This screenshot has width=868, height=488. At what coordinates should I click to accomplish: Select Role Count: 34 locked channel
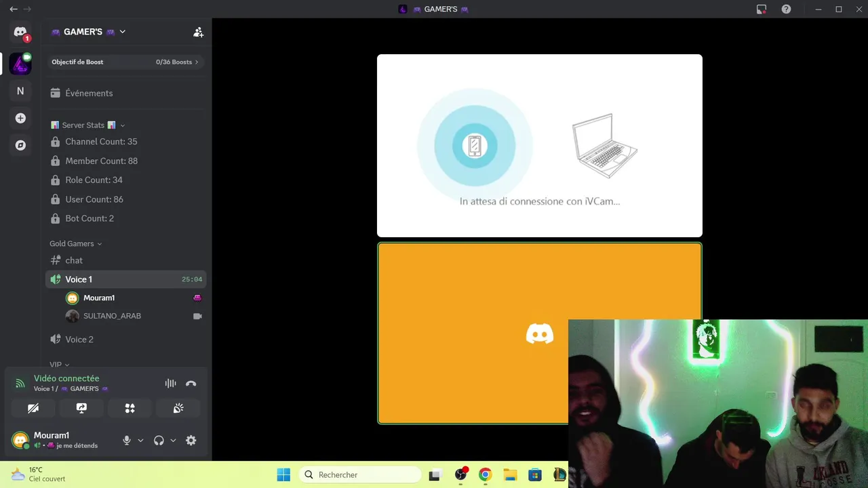click(126, 180)
